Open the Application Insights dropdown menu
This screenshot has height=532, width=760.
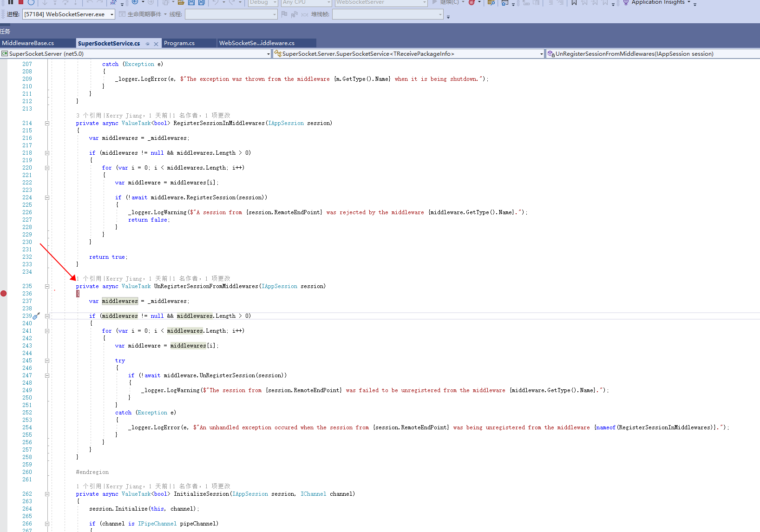tap(688, 2)
